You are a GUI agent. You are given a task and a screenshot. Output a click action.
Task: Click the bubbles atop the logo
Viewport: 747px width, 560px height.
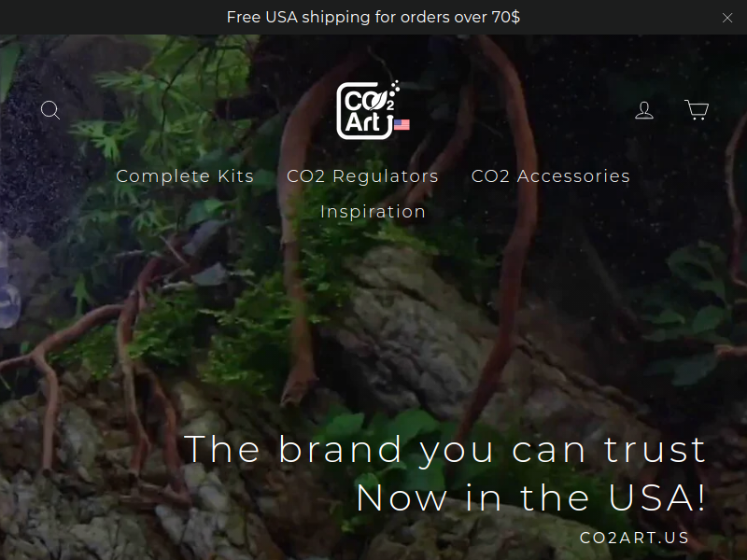(395, 88)
